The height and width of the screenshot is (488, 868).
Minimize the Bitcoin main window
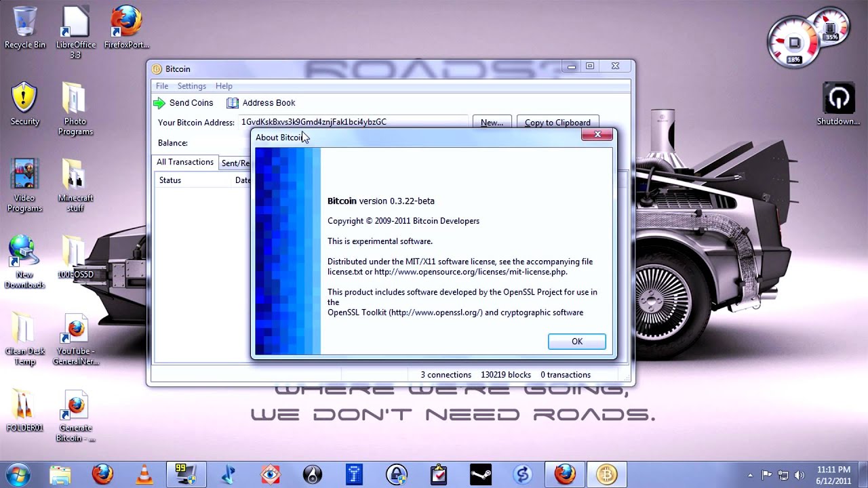(572, 66)
